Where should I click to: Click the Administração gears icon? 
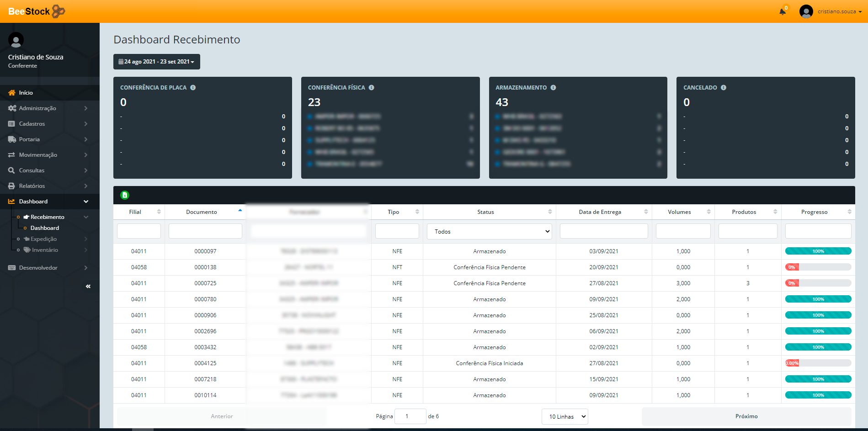(12, 108)
